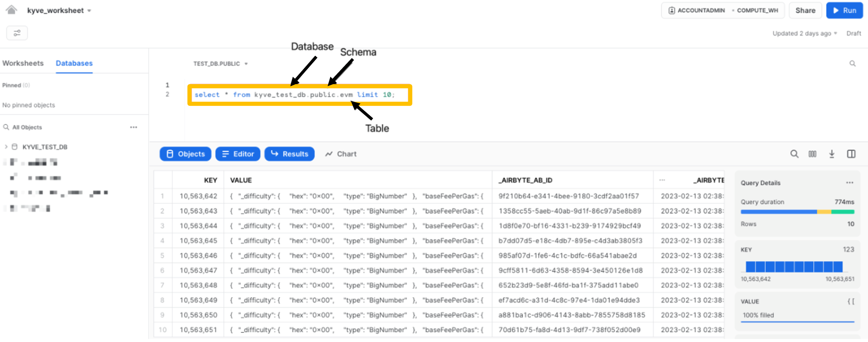Open column selector icon in results toolbar
The height and width of the screenshot is (342, 868).
[812, 154]
